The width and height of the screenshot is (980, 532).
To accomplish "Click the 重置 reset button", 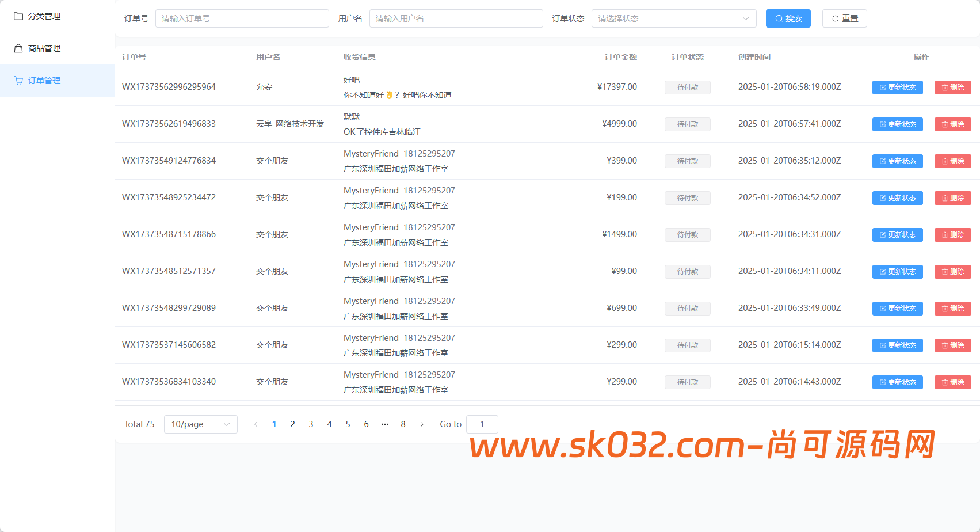I will click(x=844, y=18).
